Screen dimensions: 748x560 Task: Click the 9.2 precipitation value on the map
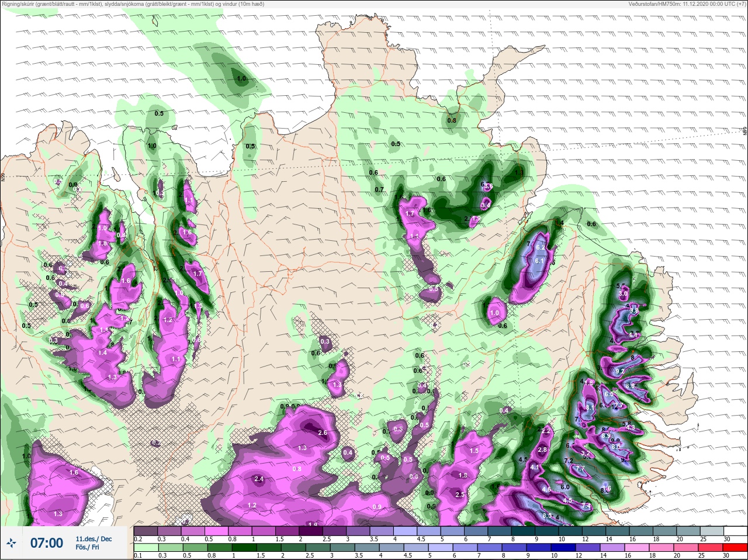coord(620,371)
